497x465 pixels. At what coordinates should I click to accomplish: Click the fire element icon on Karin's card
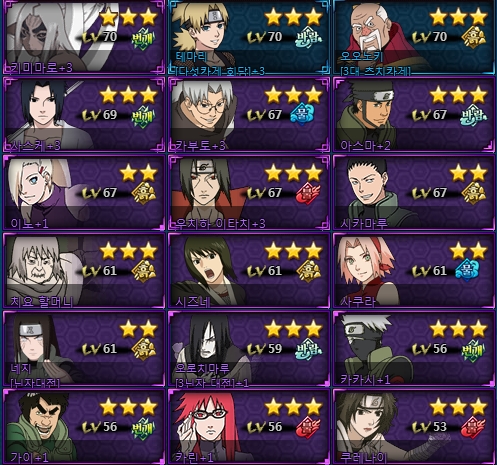[308, 427]
